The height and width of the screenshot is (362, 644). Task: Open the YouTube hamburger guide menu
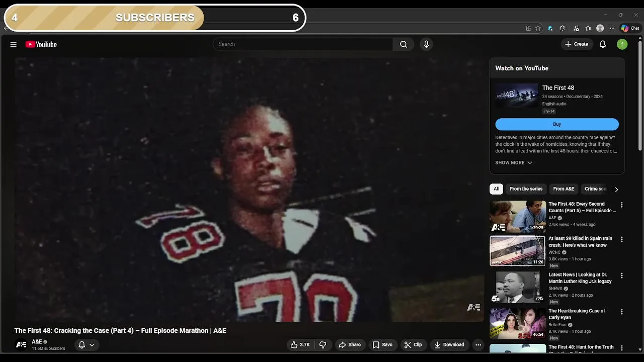(14, 44)
